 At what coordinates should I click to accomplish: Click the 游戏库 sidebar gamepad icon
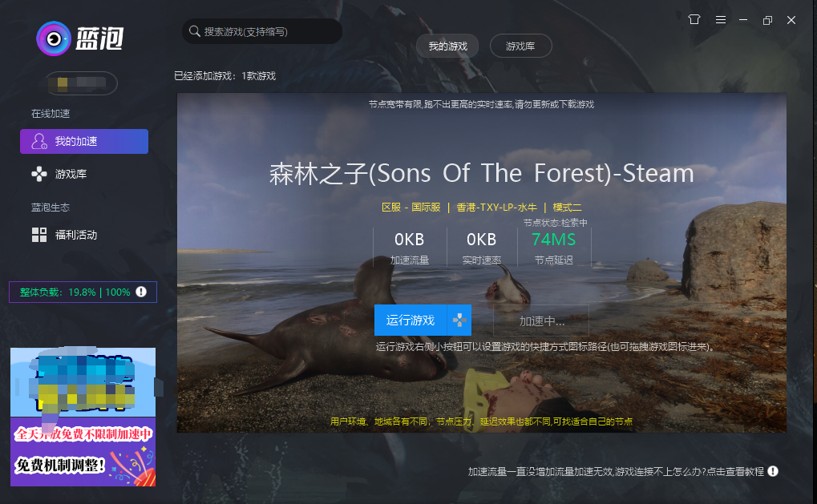tap(39, 174)
